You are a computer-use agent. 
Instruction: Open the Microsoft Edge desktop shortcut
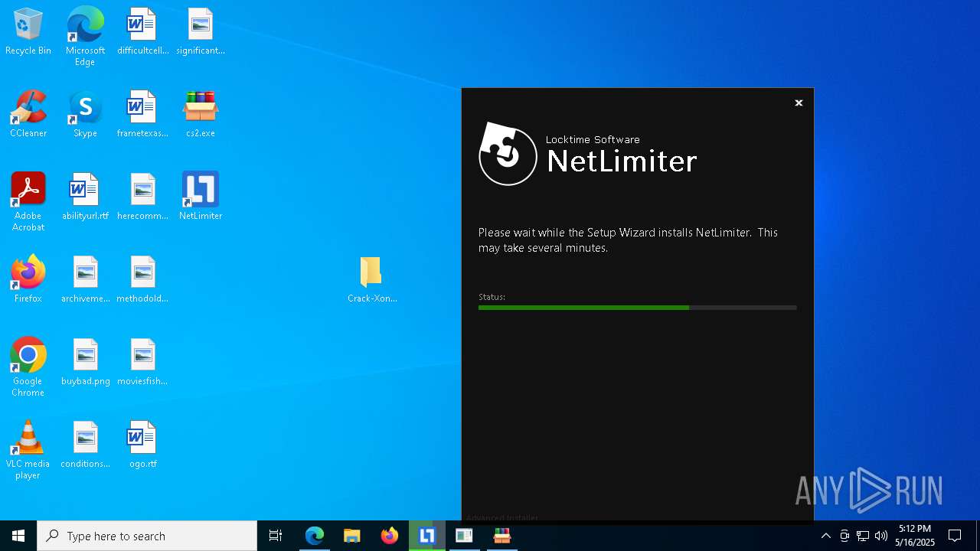click(x=85, y=37)
